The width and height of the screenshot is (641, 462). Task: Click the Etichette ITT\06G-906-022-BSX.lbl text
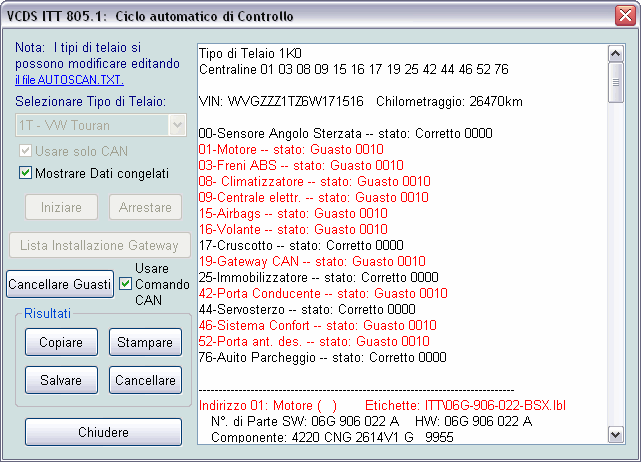[465, 405]
